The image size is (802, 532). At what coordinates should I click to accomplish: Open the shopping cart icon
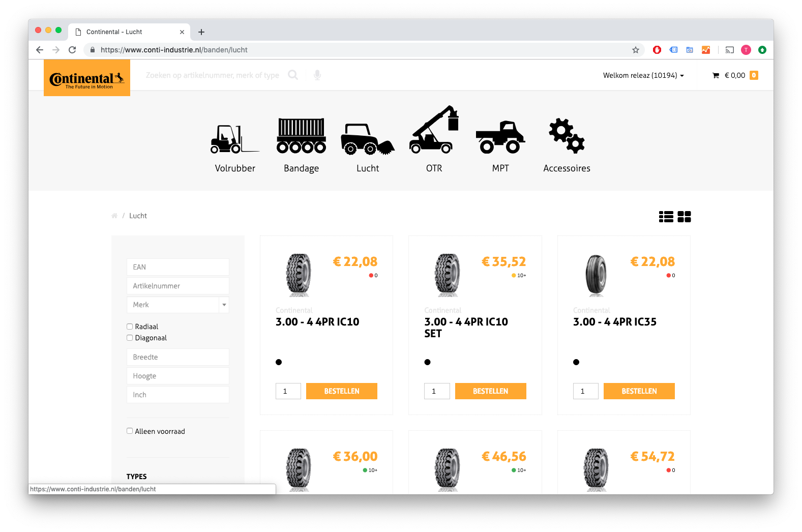pyautogui.click(x=716, y=75)
